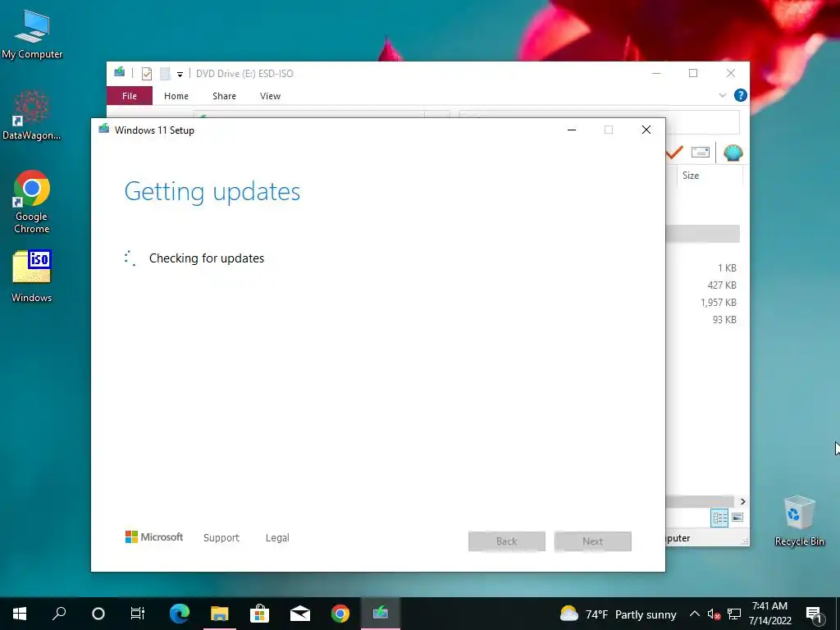
Task: Click the Back button in Setup
Action: tap(507, 541)
